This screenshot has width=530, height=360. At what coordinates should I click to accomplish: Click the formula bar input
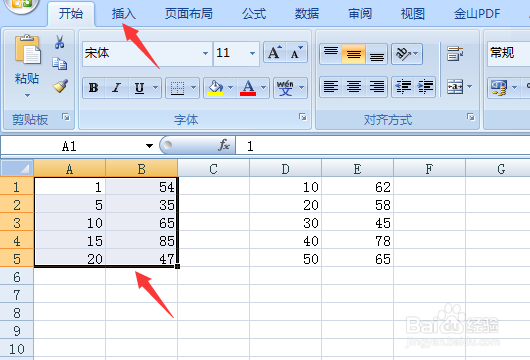tap(383, 146)
